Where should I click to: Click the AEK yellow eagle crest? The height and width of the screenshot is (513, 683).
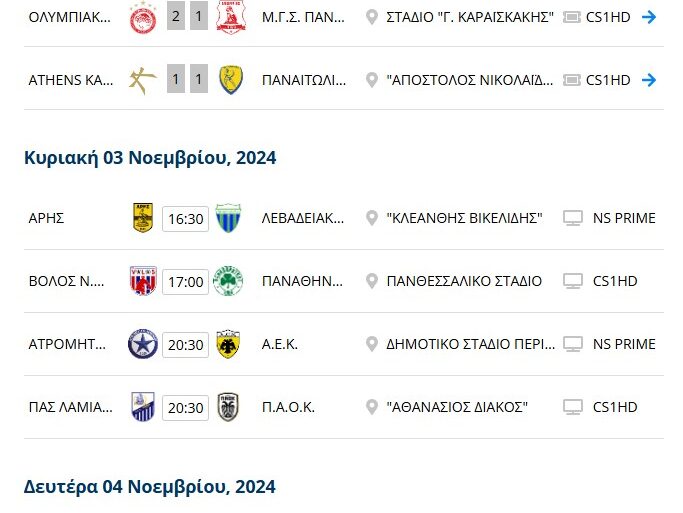click(228, 344)
